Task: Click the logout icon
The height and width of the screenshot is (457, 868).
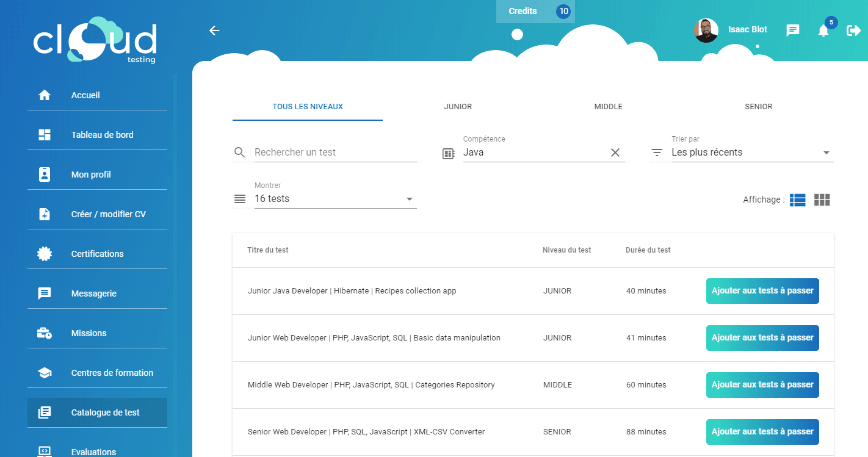Action: (853, 30)
